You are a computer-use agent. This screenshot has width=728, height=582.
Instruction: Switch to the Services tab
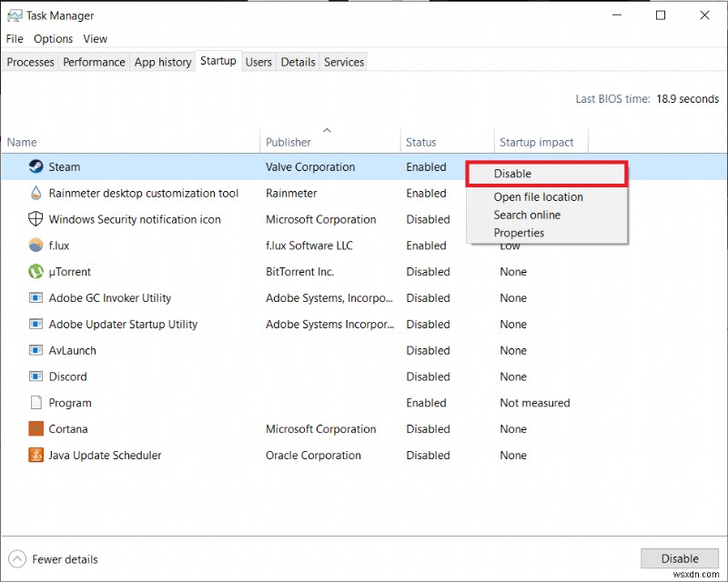[x=343, y=62]
